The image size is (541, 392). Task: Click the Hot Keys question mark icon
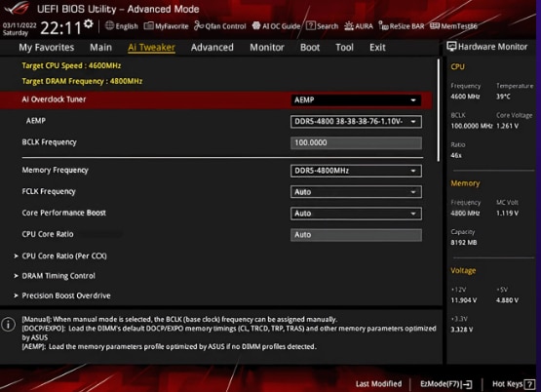tap(529, 384)
